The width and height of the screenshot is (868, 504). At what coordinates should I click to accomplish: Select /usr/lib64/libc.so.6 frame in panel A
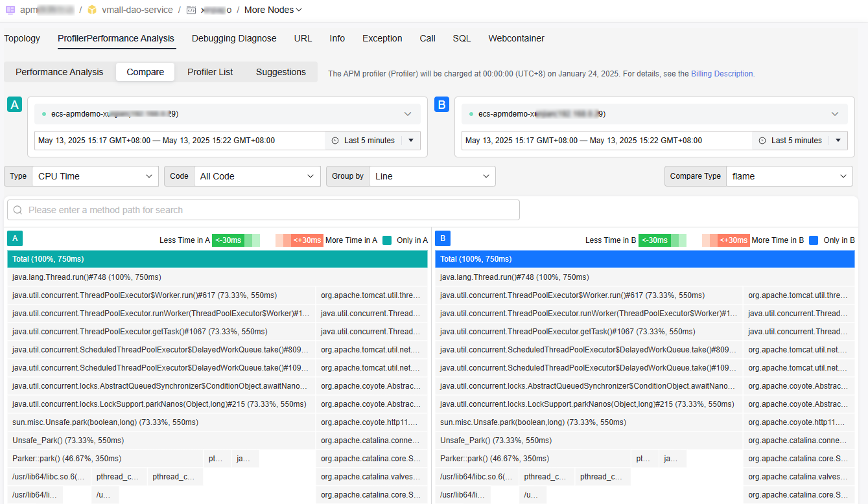pos(49,477)
